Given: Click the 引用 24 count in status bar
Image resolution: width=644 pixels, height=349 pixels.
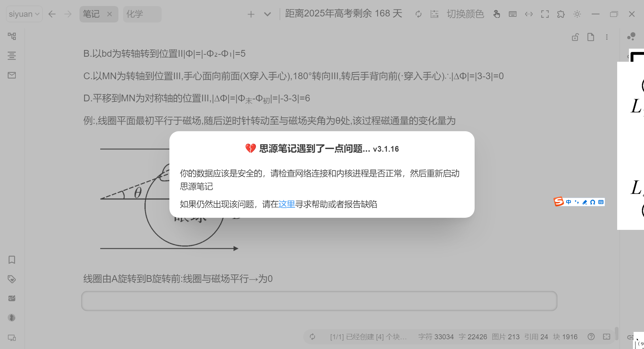Looking at the screenshot, I should (x=536, y=337).
